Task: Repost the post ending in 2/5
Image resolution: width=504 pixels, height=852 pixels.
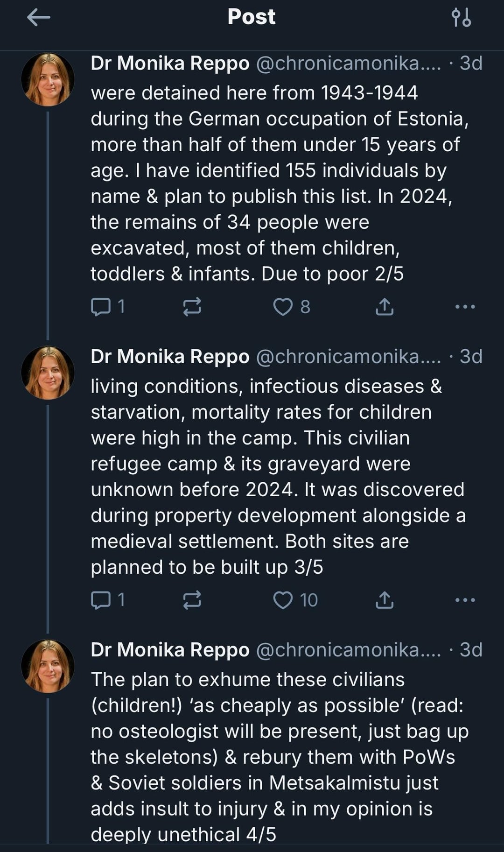Action: point(192,307)
